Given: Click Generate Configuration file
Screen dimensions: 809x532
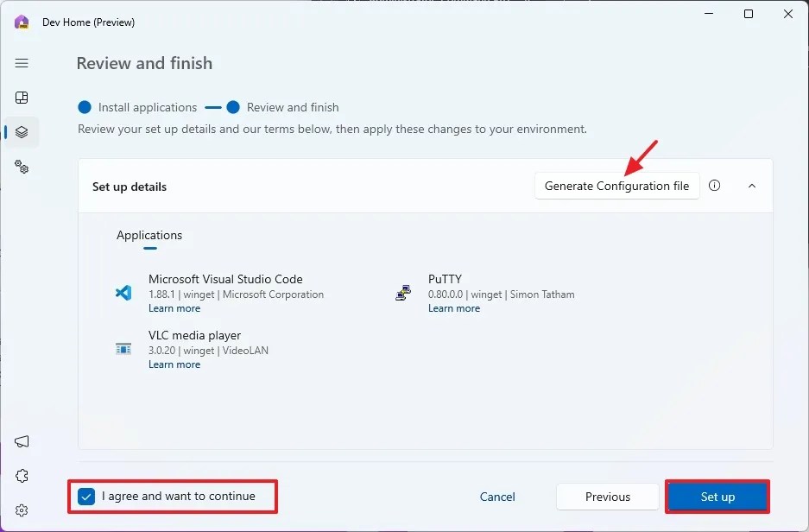Looking at the screenshot, I should 616,185.
